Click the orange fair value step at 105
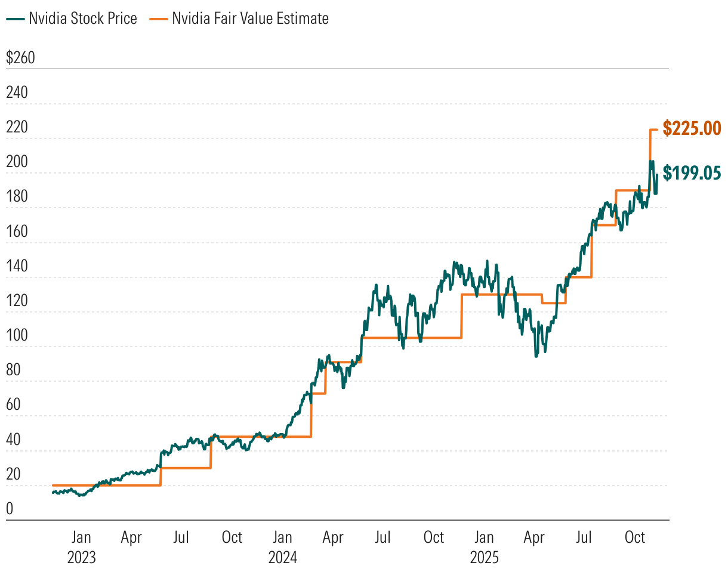This screenshot has width=728, height=575. 412,338
